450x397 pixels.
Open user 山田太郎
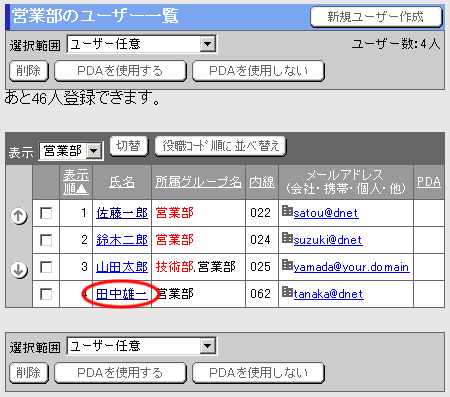tap(122, 267)
